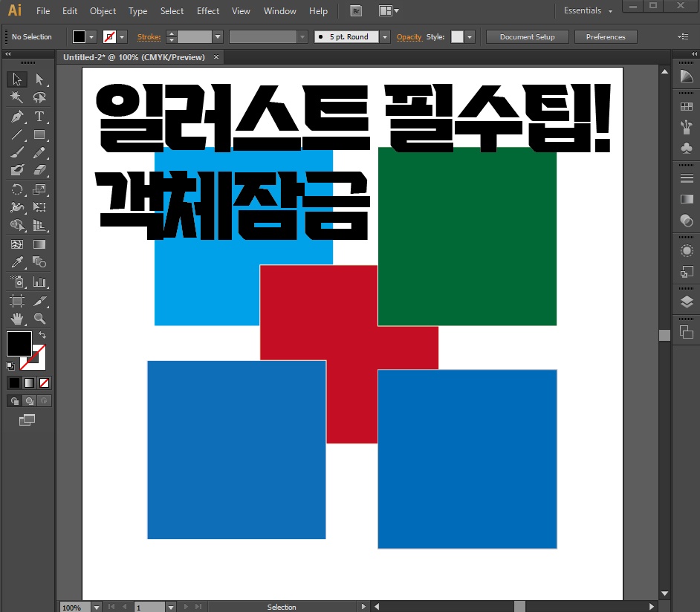Open Stroke panel link in control bar

pyautogui.click(x=149, y=37)
